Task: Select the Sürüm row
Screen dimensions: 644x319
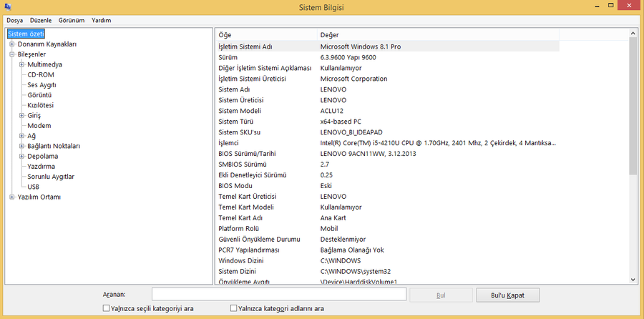Action: click(387, 57)
